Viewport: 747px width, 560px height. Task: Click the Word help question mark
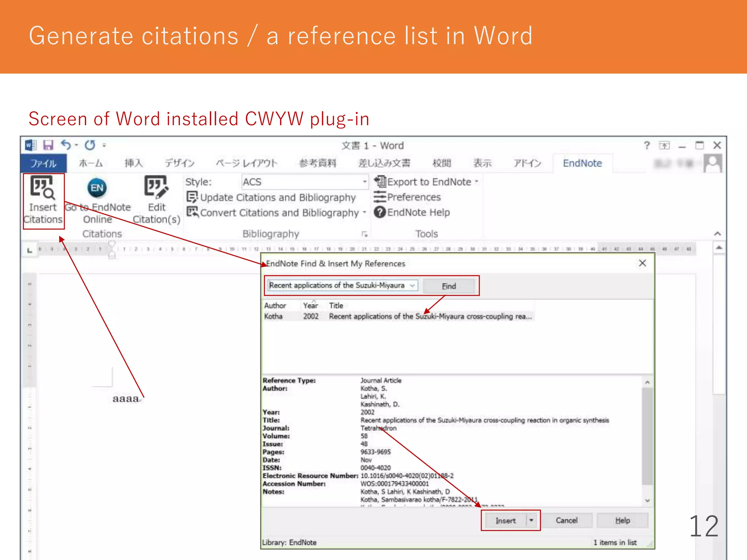click(x=646, y=145)
